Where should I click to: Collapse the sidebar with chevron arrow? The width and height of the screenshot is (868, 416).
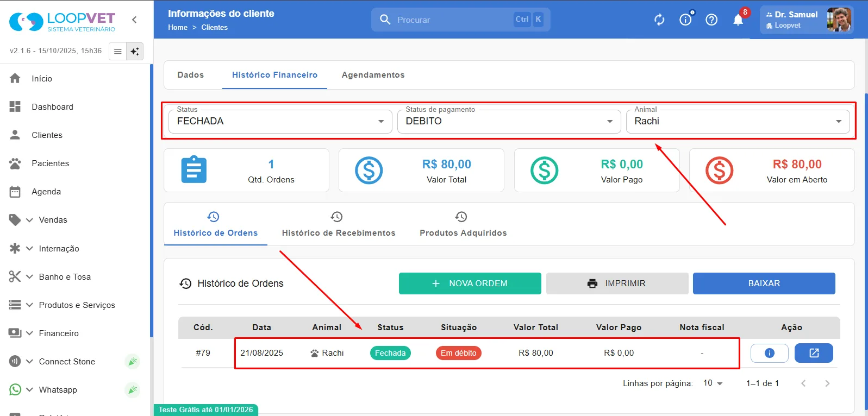134,20
